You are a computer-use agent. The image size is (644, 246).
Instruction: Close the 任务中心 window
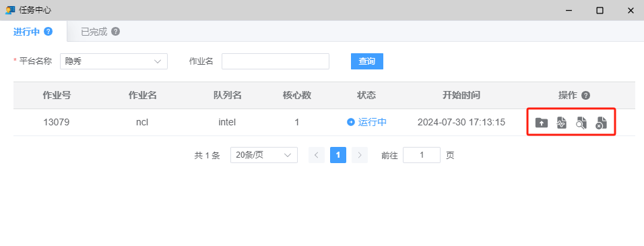631,10
